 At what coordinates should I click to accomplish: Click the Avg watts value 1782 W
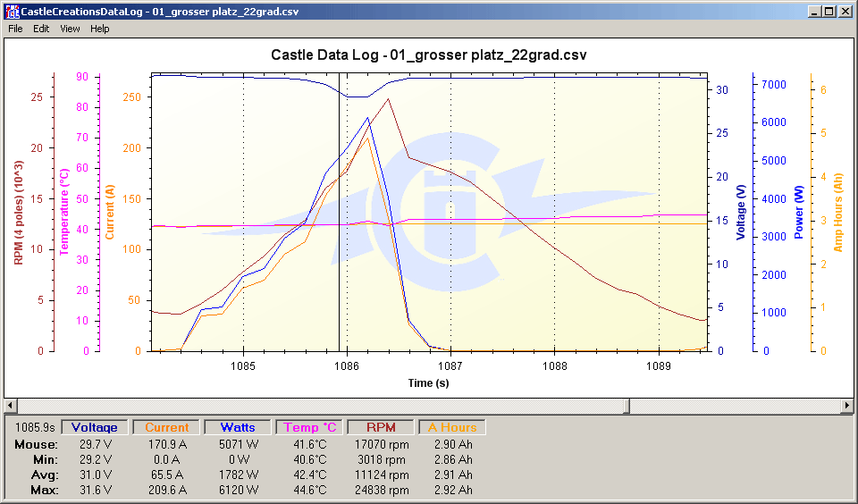(239, 475)
